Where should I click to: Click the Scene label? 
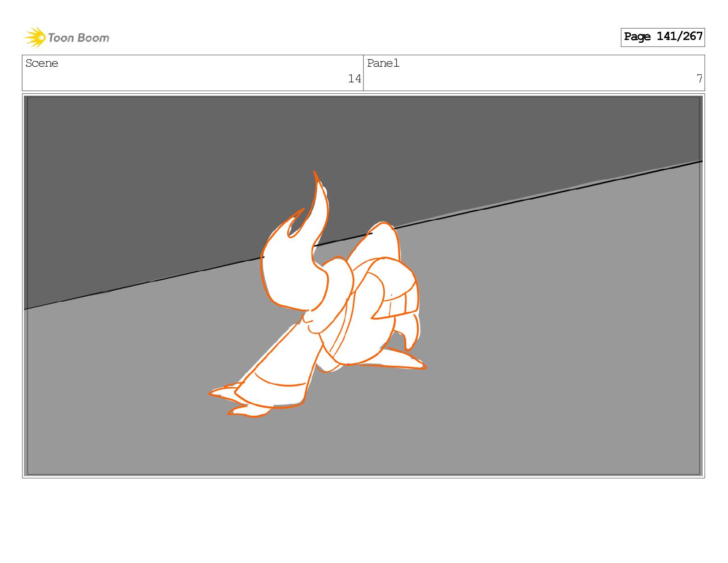tap(42, 63)
